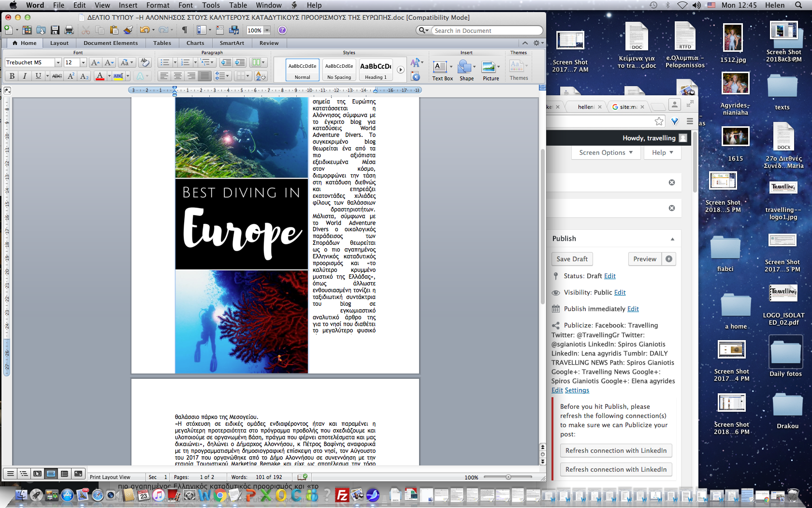
Task: Open the Review ribbon tab
Action: (269, 43)
